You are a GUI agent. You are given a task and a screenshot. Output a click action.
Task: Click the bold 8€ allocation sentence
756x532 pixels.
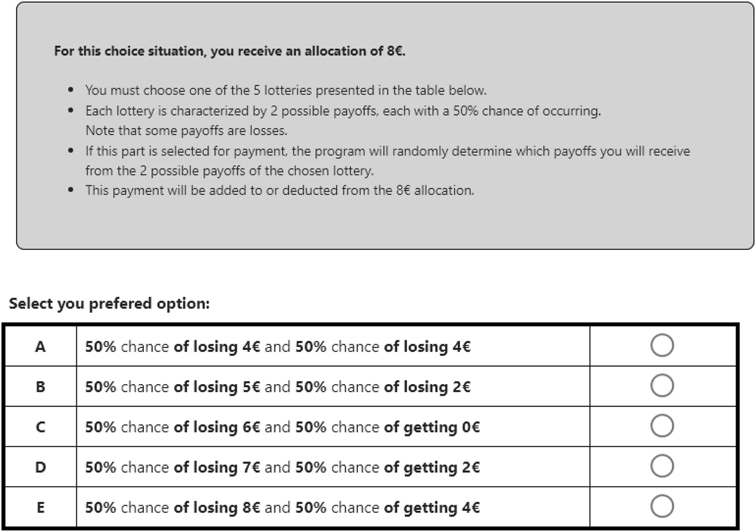coord(229,51)
